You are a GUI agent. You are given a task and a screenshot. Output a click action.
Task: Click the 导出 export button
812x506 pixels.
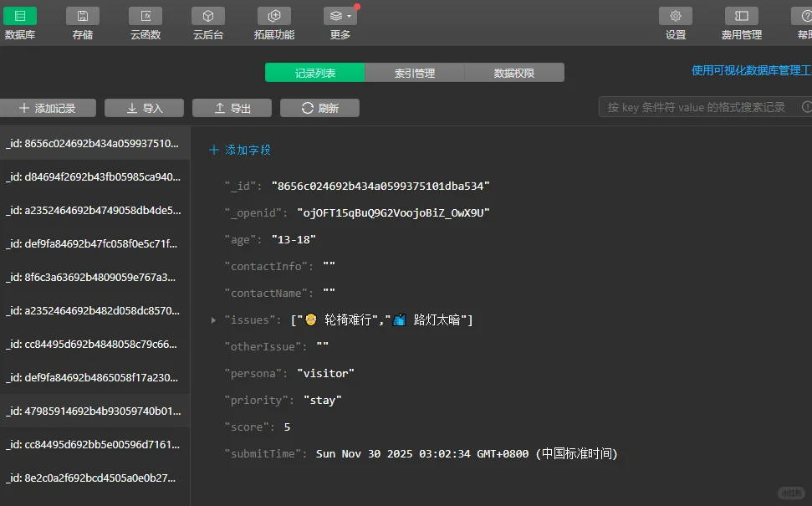(x=232, y=108)
